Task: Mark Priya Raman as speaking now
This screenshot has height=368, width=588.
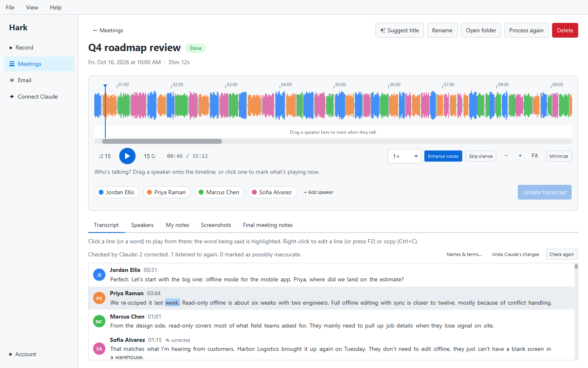Action: [x=167, y=192]
